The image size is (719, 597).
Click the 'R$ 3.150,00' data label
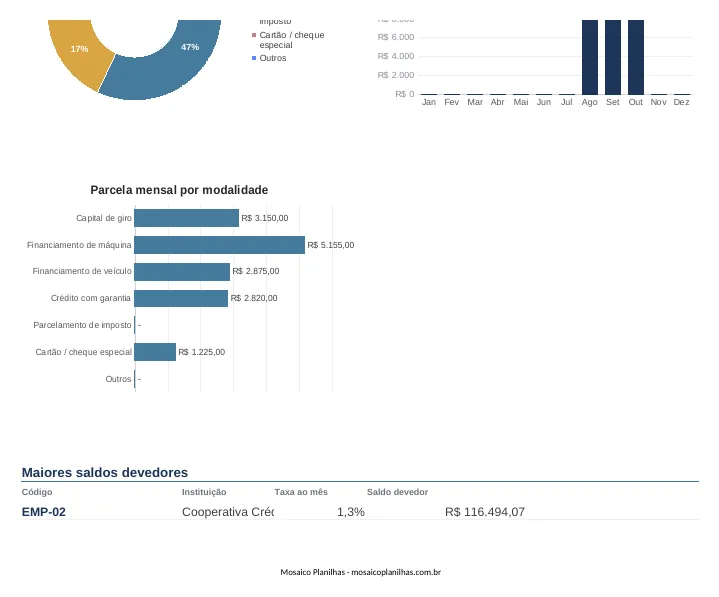point(265,218)
